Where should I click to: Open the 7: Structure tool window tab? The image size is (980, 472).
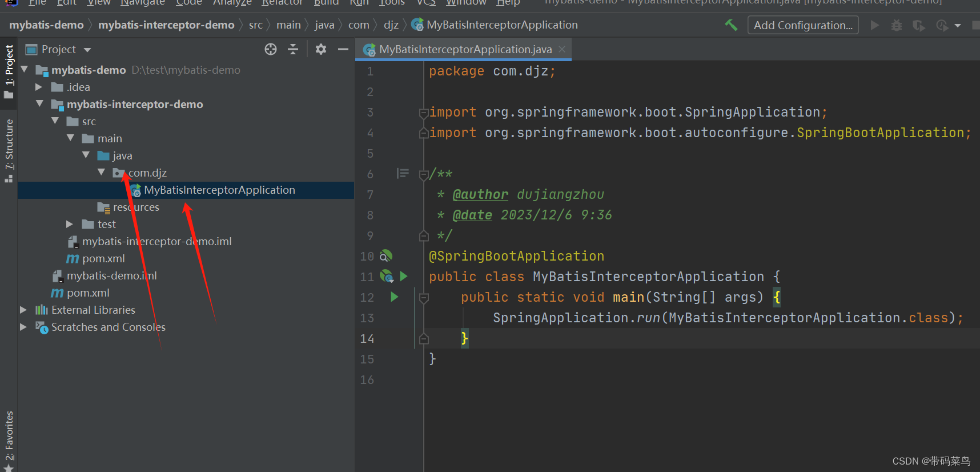pos(9,150)
